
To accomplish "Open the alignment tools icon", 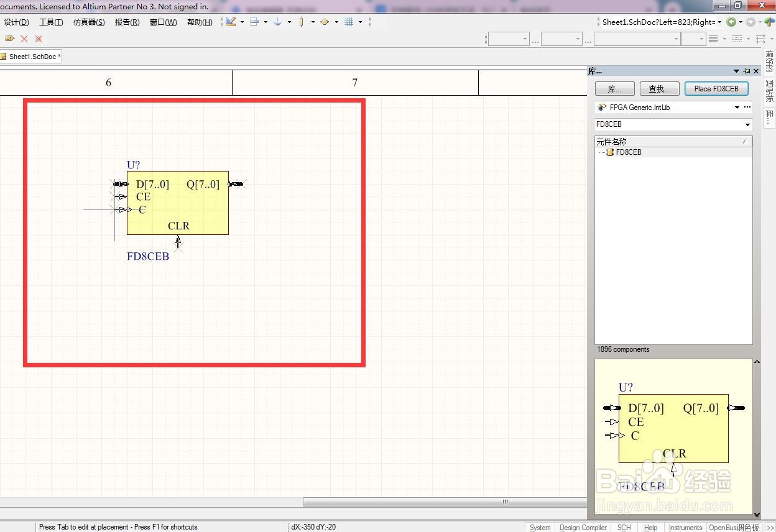I will tap(254, 22).
